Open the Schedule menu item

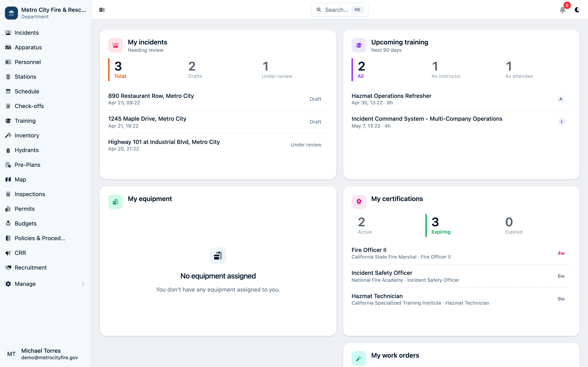pos(27,91)
